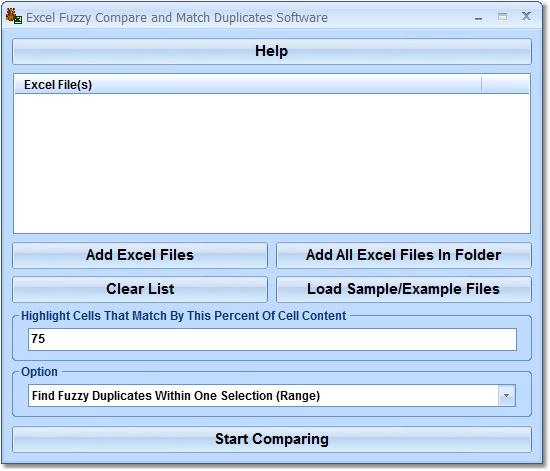Screen dimensions: 550x471
Task: Click inside the empty Excel files list
Action: (272, 163)
